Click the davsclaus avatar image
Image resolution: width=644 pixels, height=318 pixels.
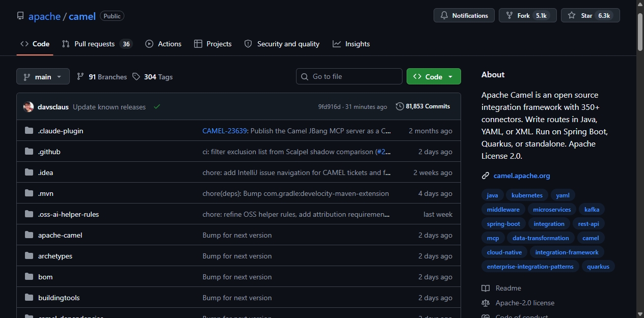(x=29, y=107)
